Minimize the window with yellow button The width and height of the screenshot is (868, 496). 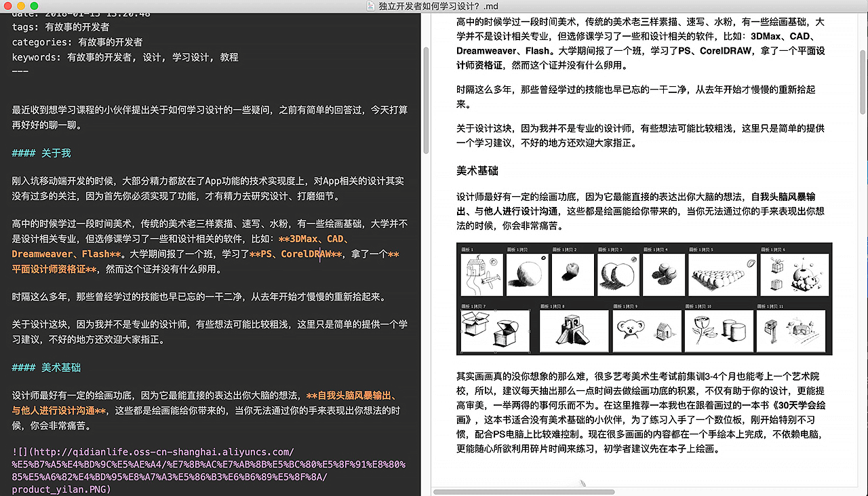click(22, 6)
